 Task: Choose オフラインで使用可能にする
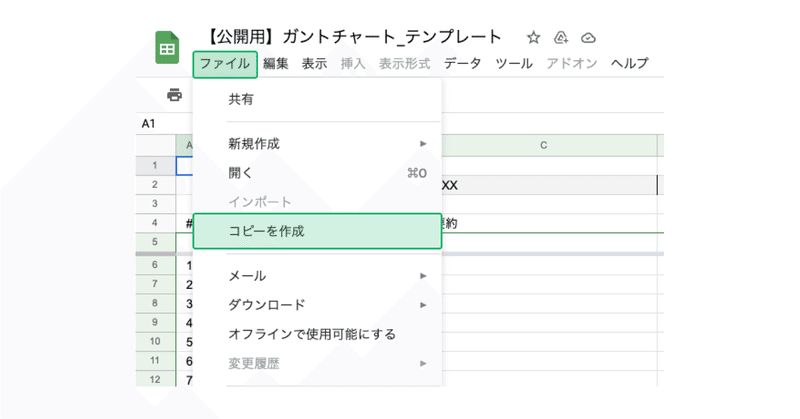(317, 334)
